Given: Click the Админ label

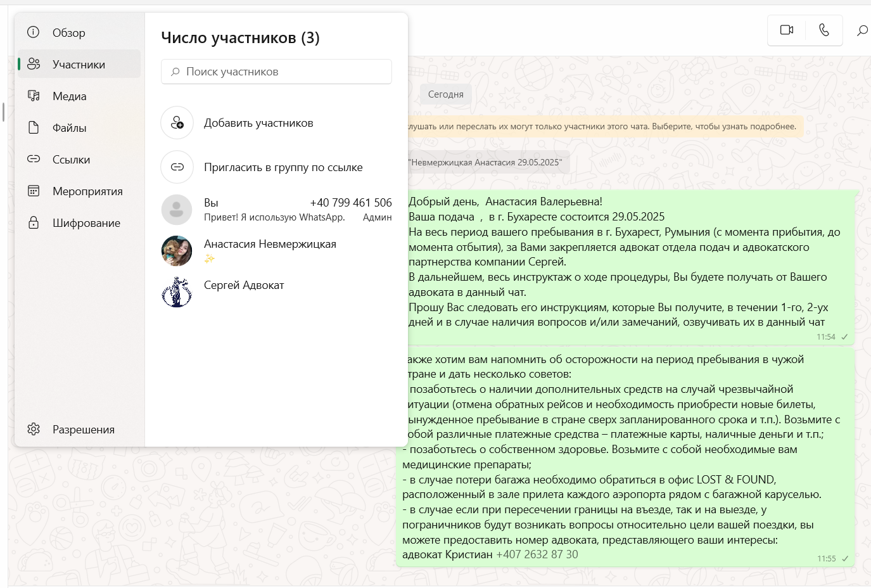Looking at the screenshot, I should point(378,217).
